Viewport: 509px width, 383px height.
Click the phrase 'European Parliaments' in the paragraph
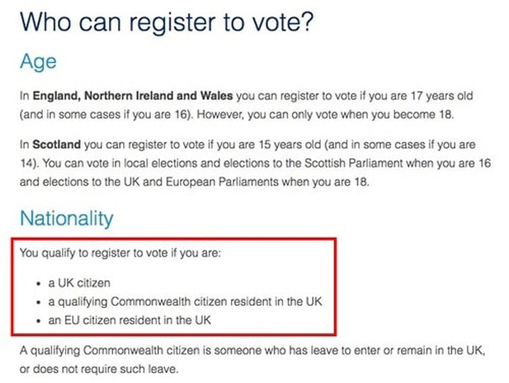pyautogui.click(x=222, y=182)
